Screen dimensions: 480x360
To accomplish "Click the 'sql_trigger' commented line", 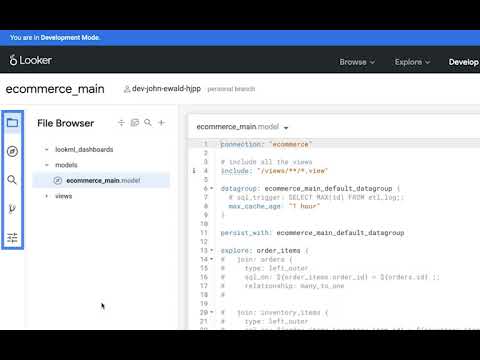I will pos(316,197).
